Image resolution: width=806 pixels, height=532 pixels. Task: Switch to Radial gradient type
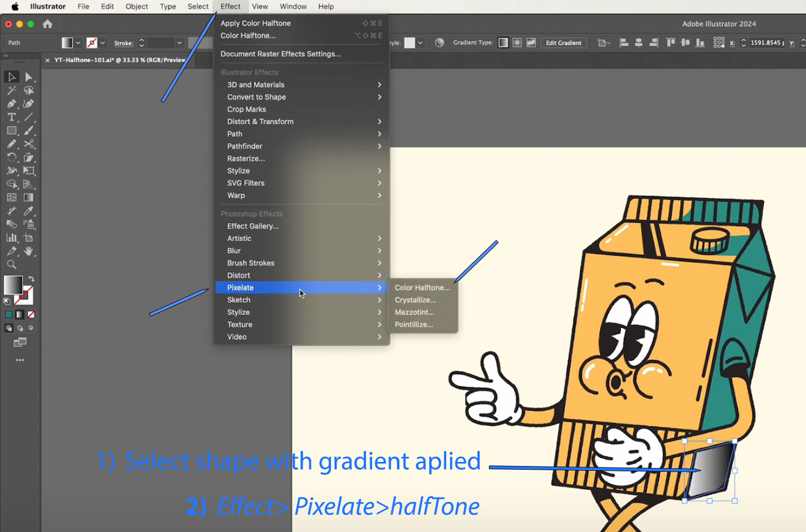pyautogui.click(x=517, y=43)
